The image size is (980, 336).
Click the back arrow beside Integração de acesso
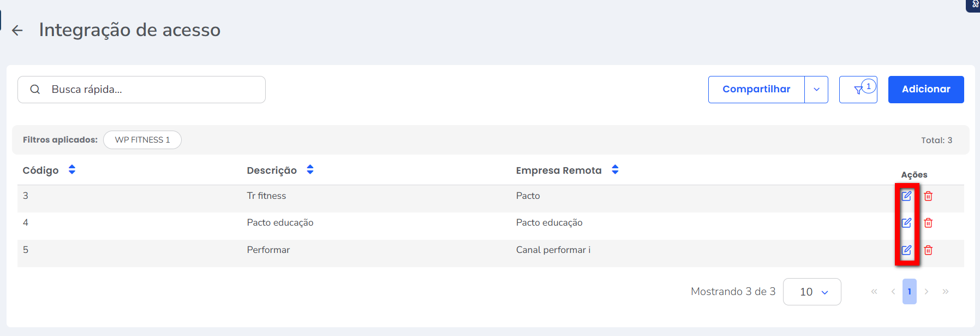(17, 31)
